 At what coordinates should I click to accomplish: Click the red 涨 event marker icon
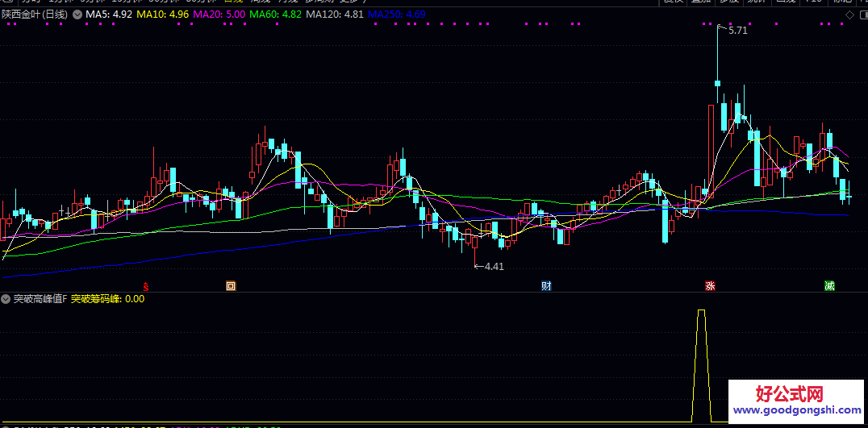click(710, 285)
